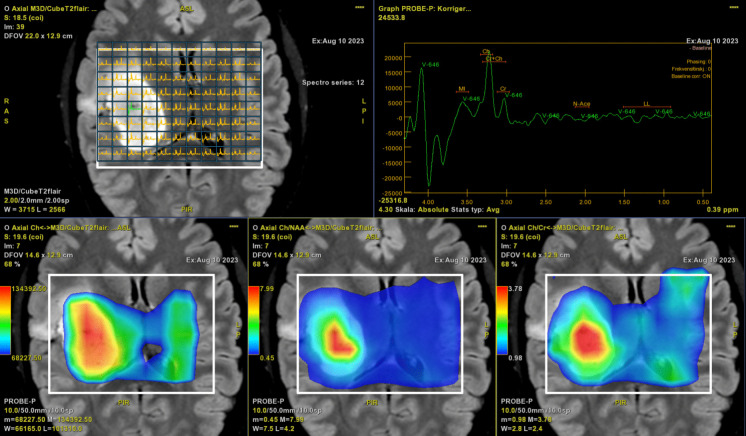The height and width of the screenshot is (436, 746).
Task: Select the green highlighted voxel in spectroscopy grid
Action: 133,101
